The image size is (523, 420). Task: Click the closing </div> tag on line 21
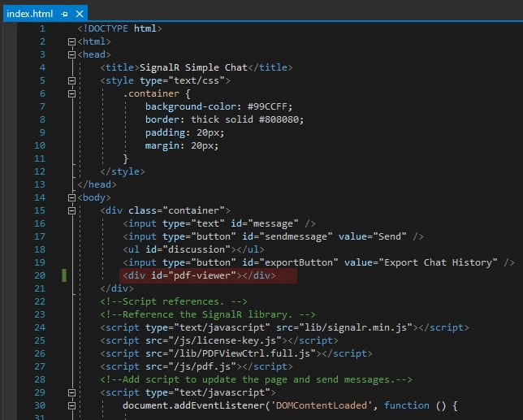pyautogui.click(x=117, y=288)
